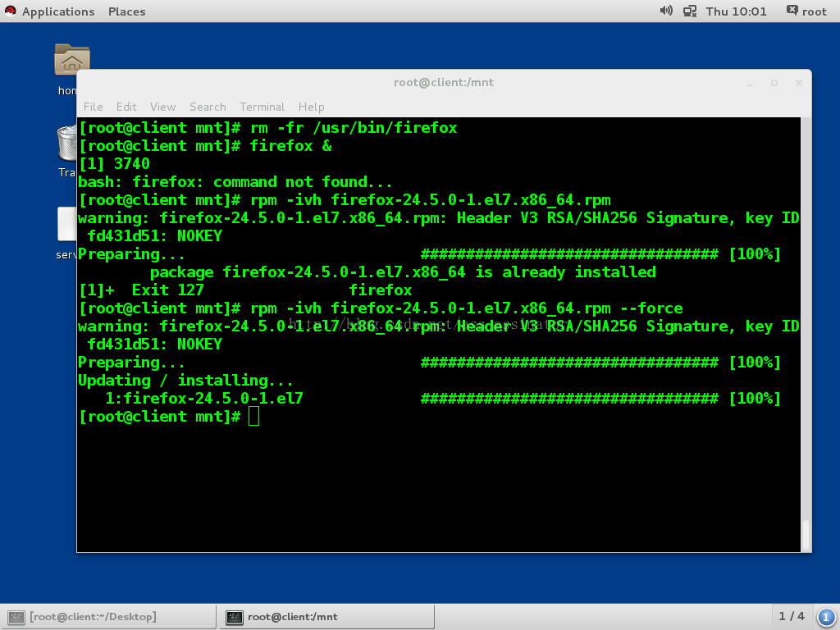The width and height of the screenshot is (840, 630).
Task: Open the terminal View menu
Action: tap(163, 107)
